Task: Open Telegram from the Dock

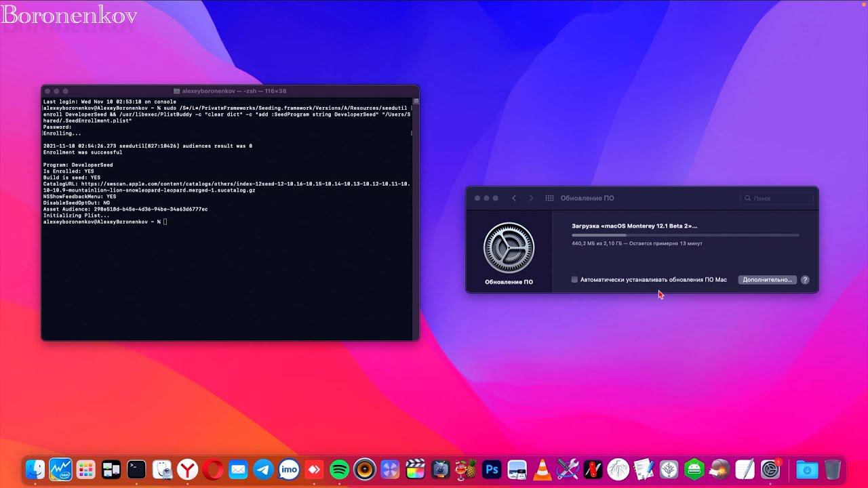Action: click(x=264, y=469)
